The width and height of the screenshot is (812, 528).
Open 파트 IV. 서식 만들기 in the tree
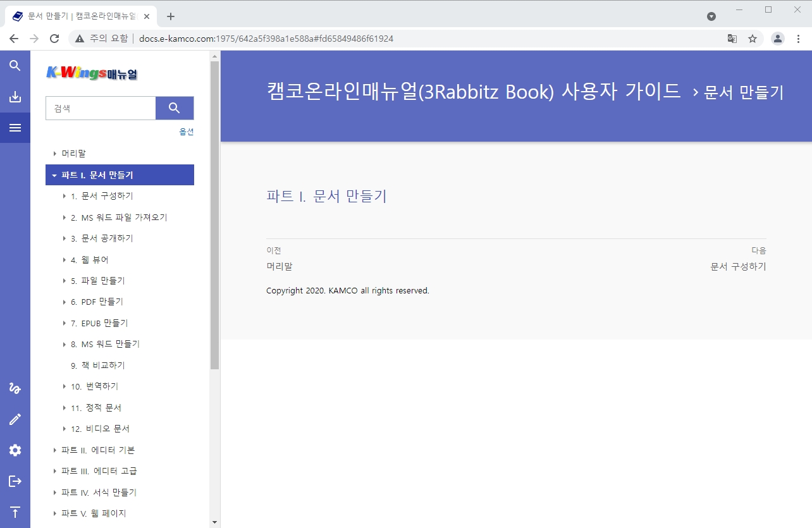click(99, 493)
